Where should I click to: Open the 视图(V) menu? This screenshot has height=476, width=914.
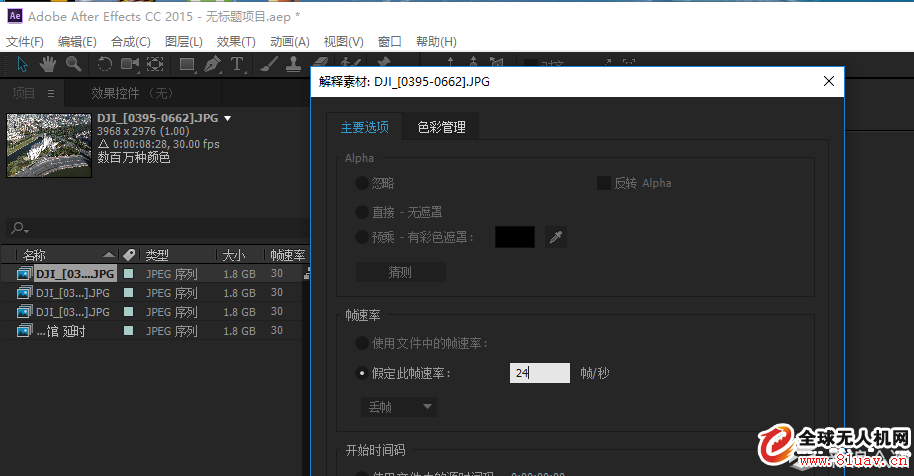coord(343,41)
